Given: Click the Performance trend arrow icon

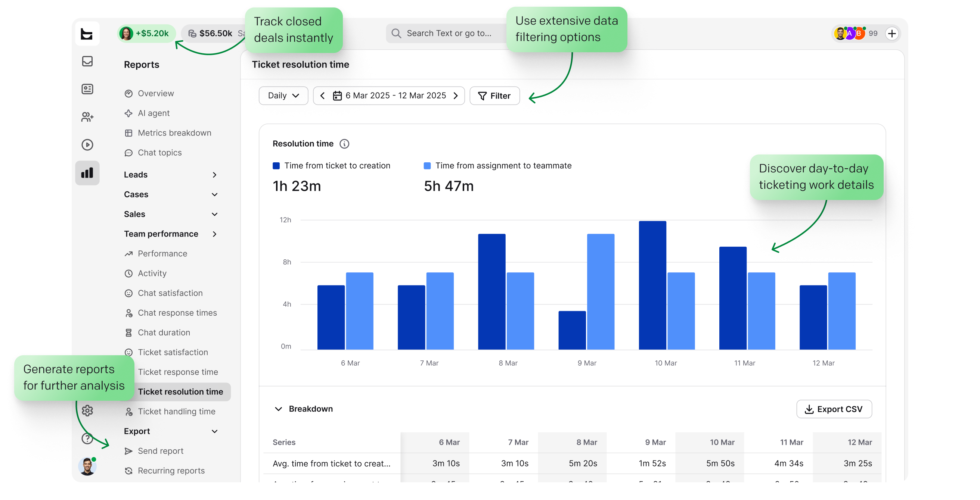Looking at the screenshot, I should [x=128, y=254].
